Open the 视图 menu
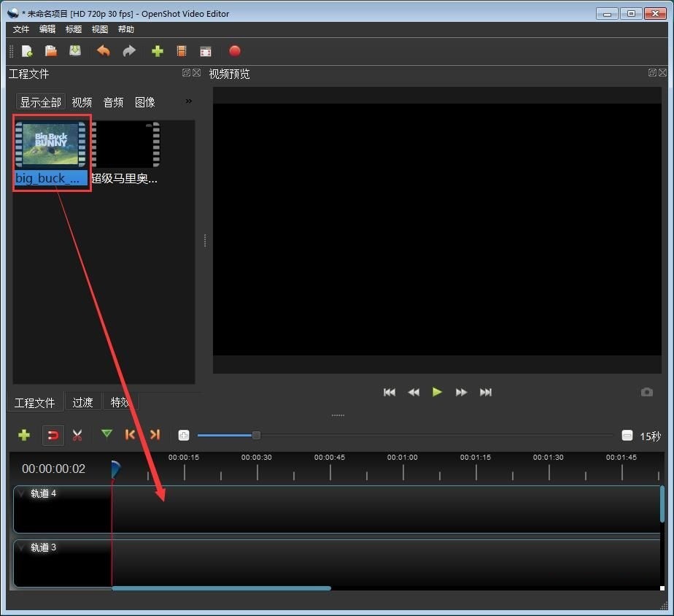 point(100,29)
